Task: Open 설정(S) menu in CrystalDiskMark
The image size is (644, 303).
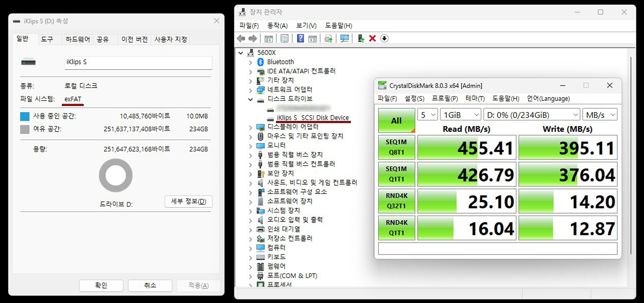Action: tap(414, 98)
